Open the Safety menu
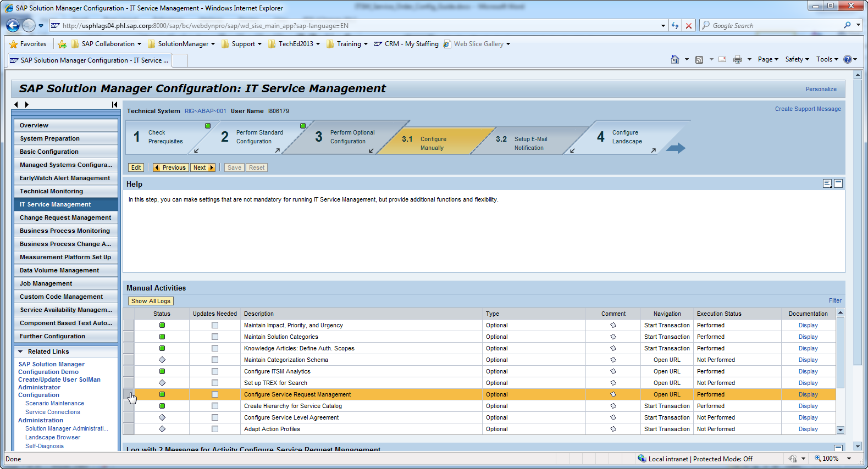The height and width of the screenshot is (469, 868). pos(797,59)
